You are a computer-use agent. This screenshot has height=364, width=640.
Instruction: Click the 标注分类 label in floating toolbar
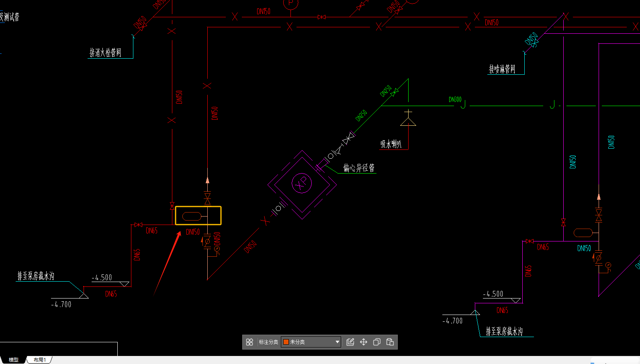(268, 342)
